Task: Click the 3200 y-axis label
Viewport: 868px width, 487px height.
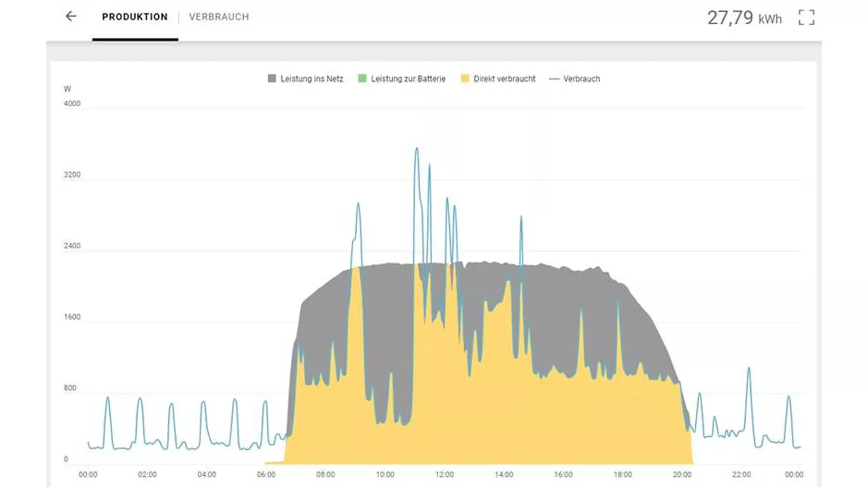Action: 72,175
